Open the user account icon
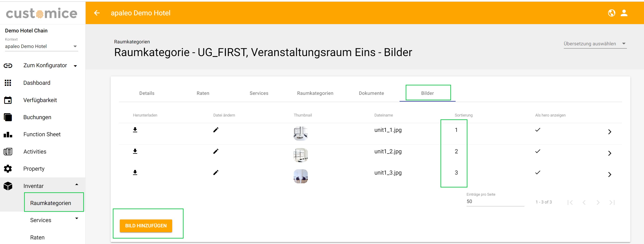 [624, 13]
